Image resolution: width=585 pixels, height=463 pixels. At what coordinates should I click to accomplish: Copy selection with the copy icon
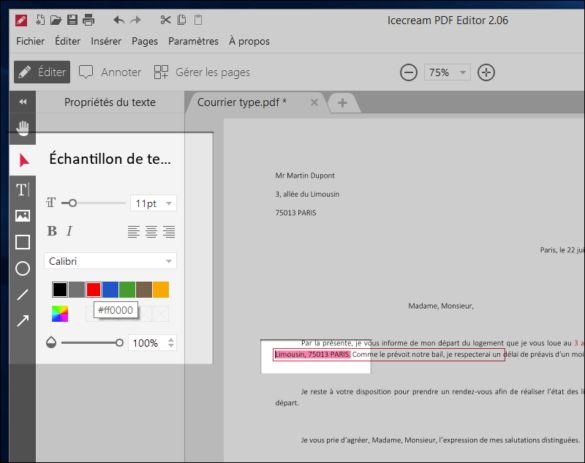click(182, 20)
